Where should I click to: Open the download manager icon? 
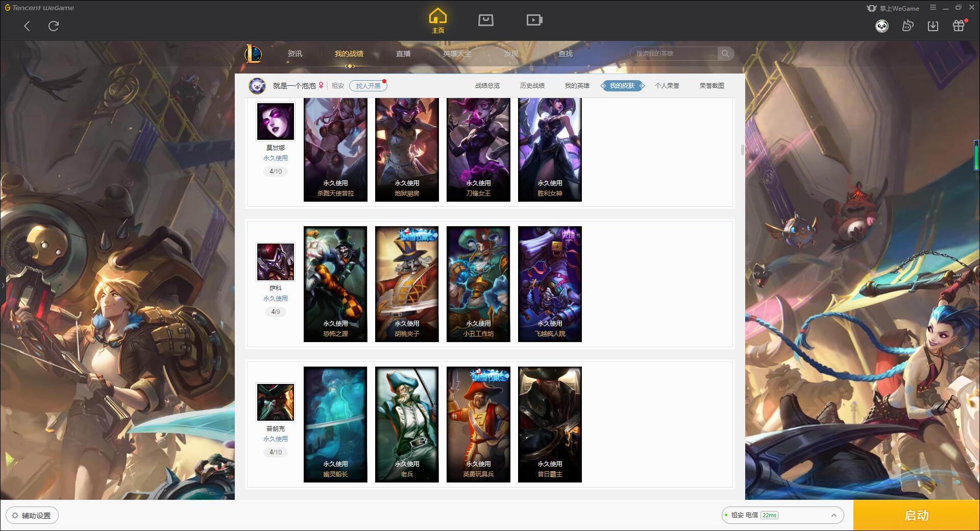coord(933,26)
